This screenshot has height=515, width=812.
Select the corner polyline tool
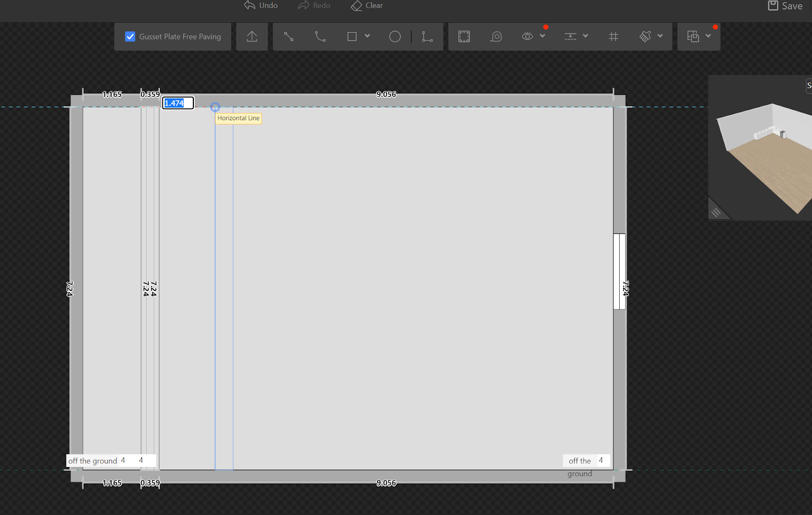[427, 37]
